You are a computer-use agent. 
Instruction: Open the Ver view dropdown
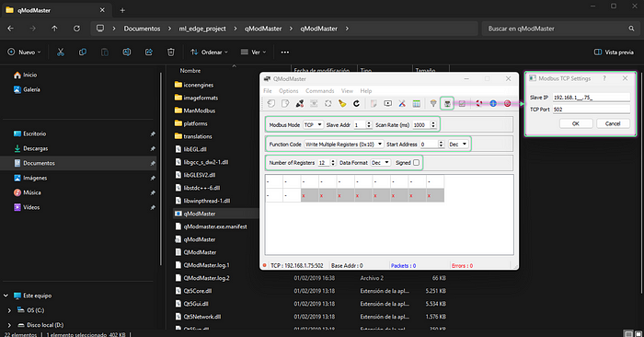(x=253, y=52)
